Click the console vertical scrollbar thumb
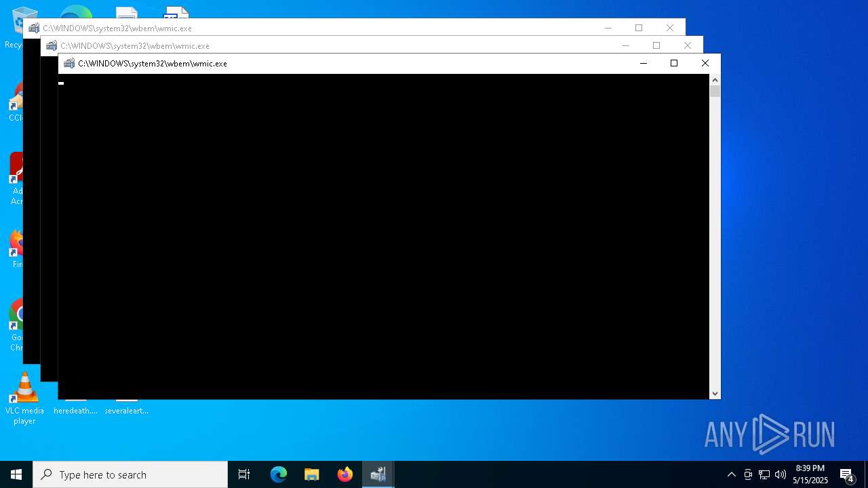868x488 pixels. tap(715, 91)
